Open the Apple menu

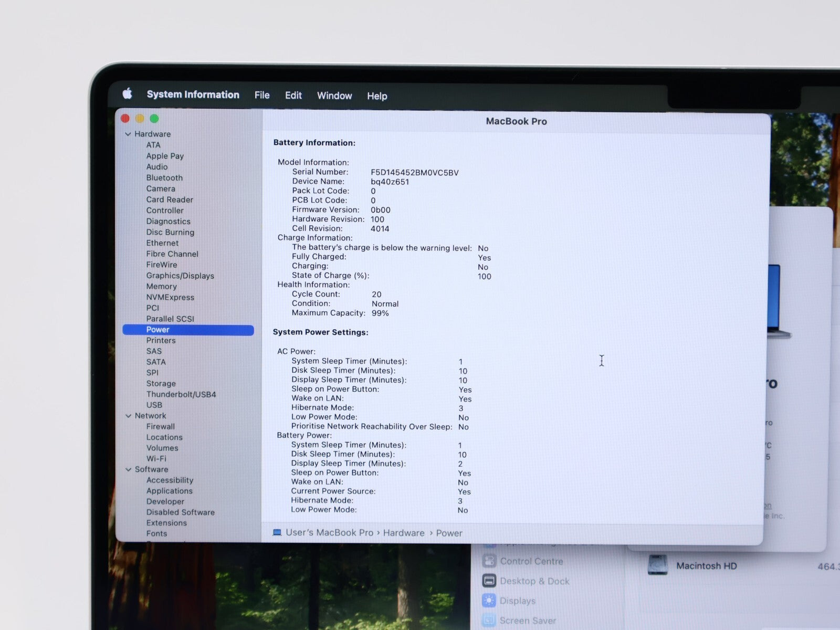pos(127,94)
